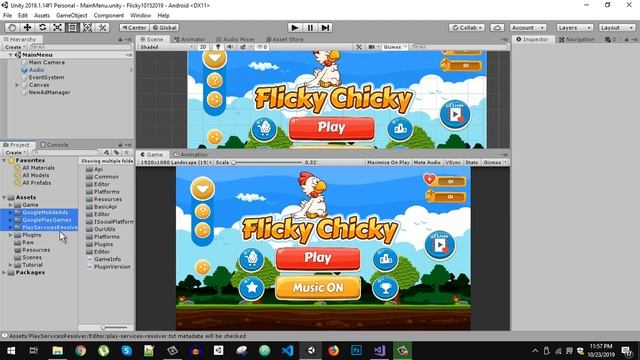
Task: Switch to the Console tab
Action: [x=54, y=144]
